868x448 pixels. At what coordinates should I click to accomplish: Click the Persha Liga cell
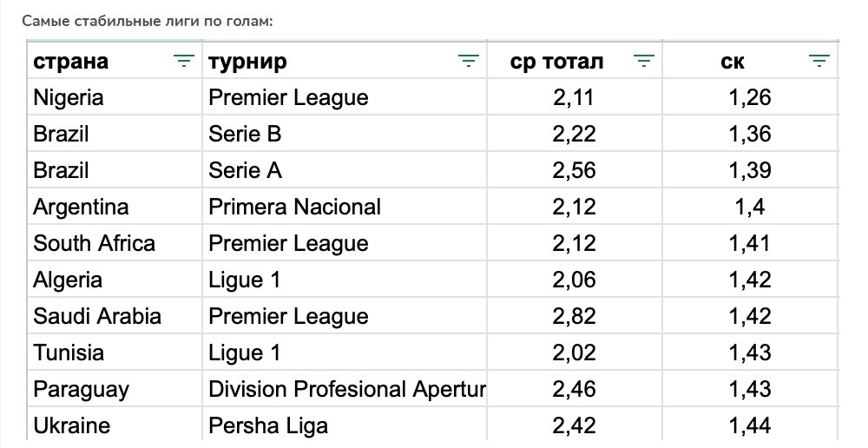coord(268,426)
